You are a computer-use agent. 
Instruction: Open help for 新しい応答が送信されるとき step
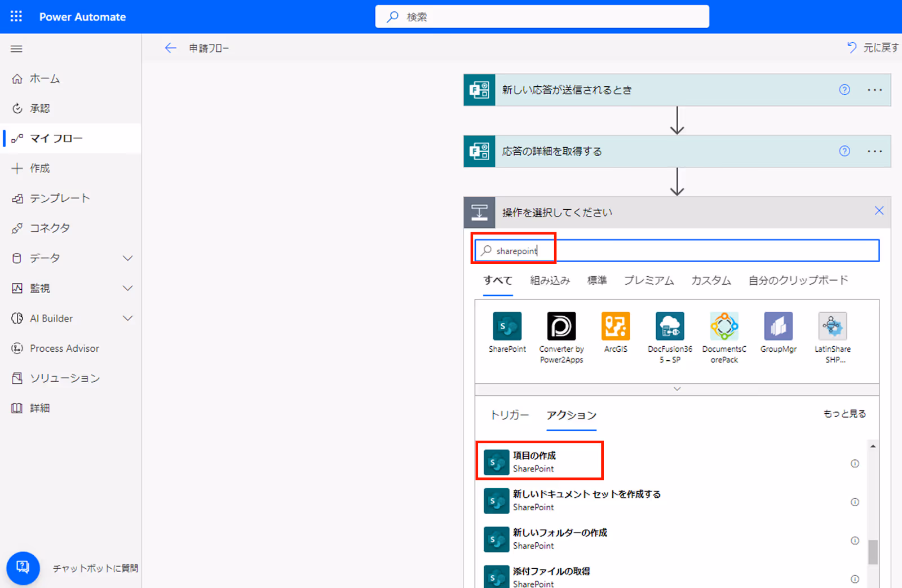(x=844, y=90)
